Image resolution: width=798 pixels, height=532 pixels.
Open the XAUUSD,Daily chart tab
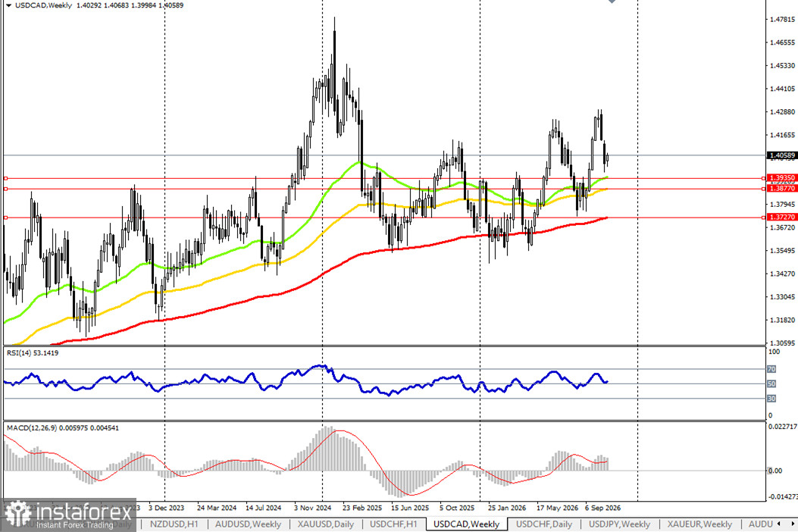325,524
